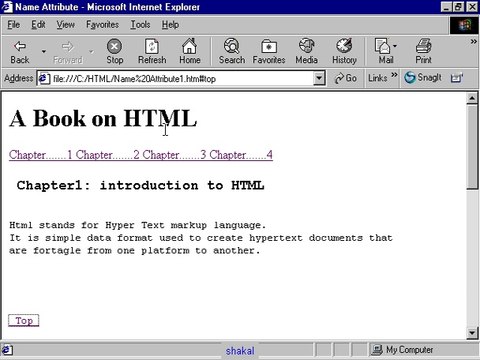Go back with the Back toolbar button

click(20, 52)
